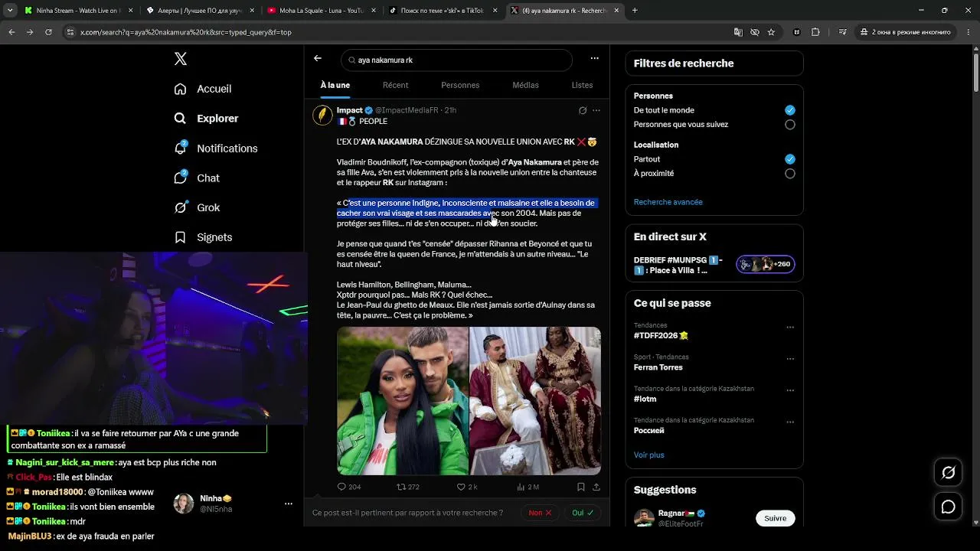Image resolution: width=980 pixels, height=551 pixels.
Task: Open more options for Ferran Torres trend
Action: [789, 359]
